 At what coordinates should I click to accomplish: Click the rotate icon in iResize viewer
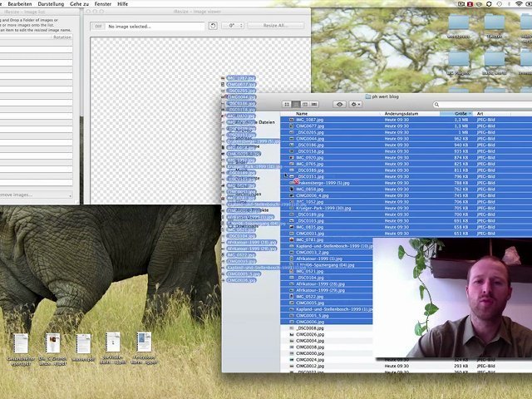point(213,26)
